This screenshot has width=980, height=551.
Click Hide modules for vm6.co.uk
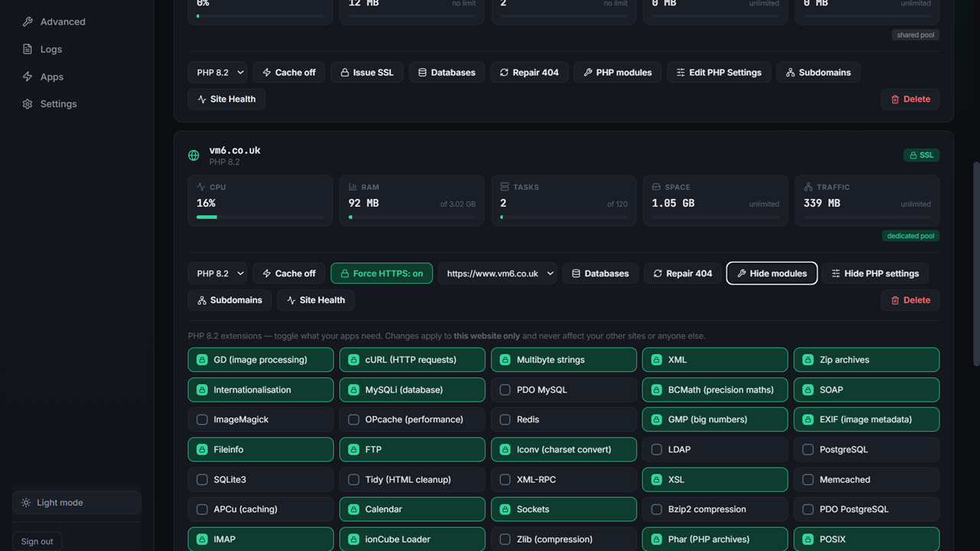772,273
